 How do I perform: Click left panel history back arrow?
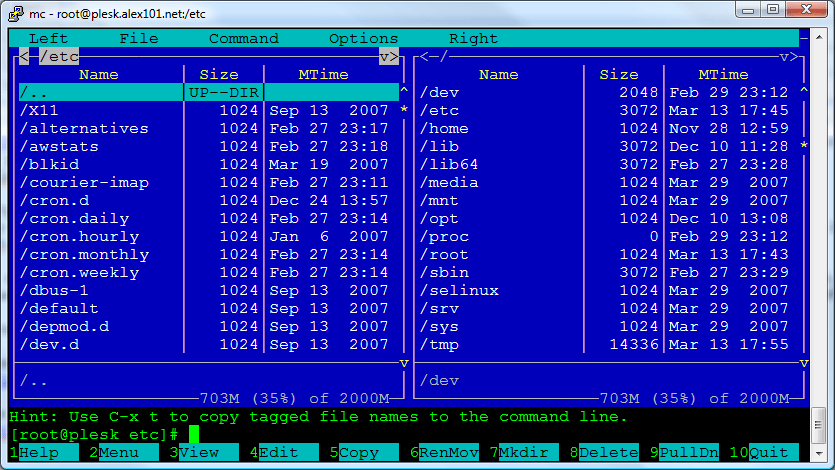tap(24, 56)
